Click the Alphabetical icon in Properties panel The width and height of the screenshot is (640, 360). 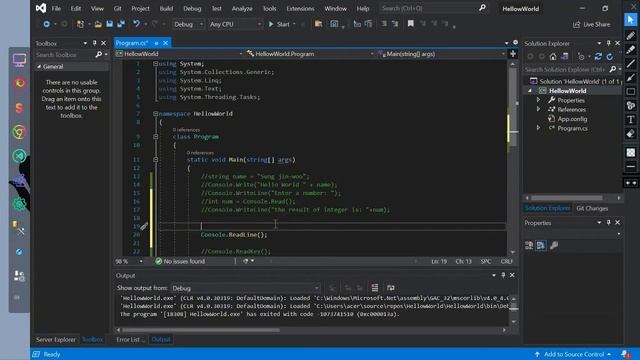click(x=541, y=245)
